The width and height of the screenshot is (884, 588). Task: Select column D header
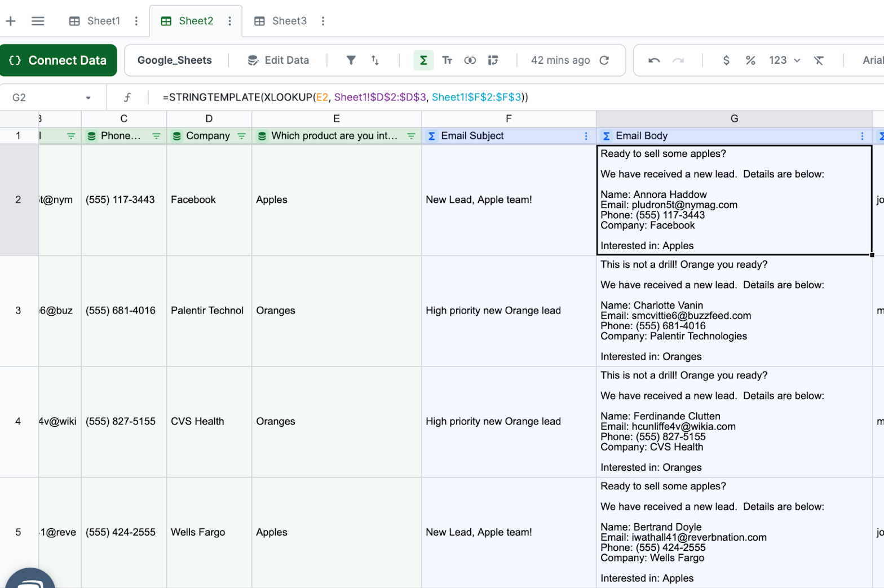[x=209, y=118]
